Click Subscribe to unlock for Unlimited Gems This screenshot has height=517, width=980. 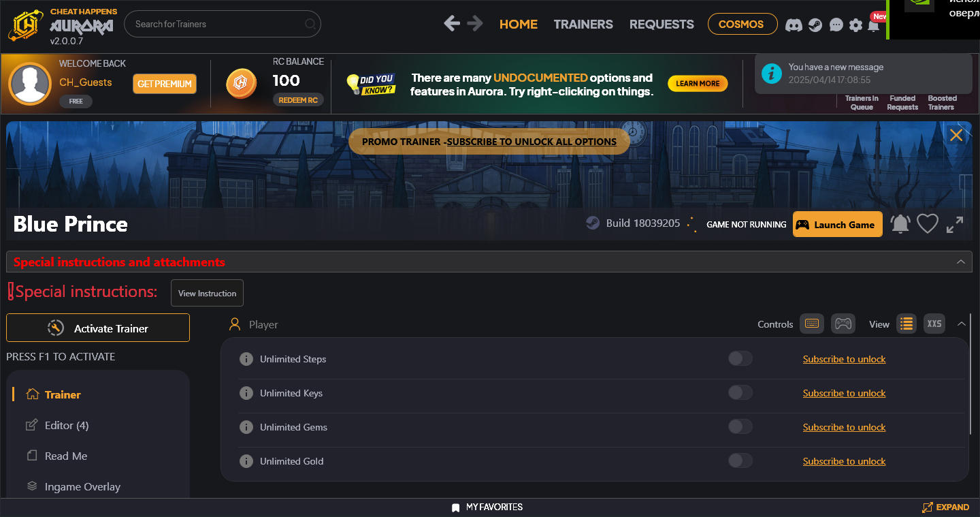coord(844,427)
